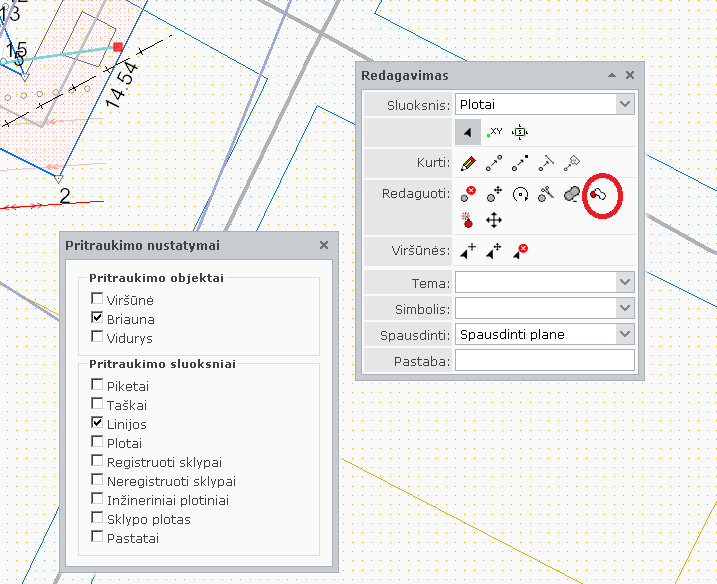Click the point label 2 on map
The height and width of the screenshot is (584, 717).
65,196
